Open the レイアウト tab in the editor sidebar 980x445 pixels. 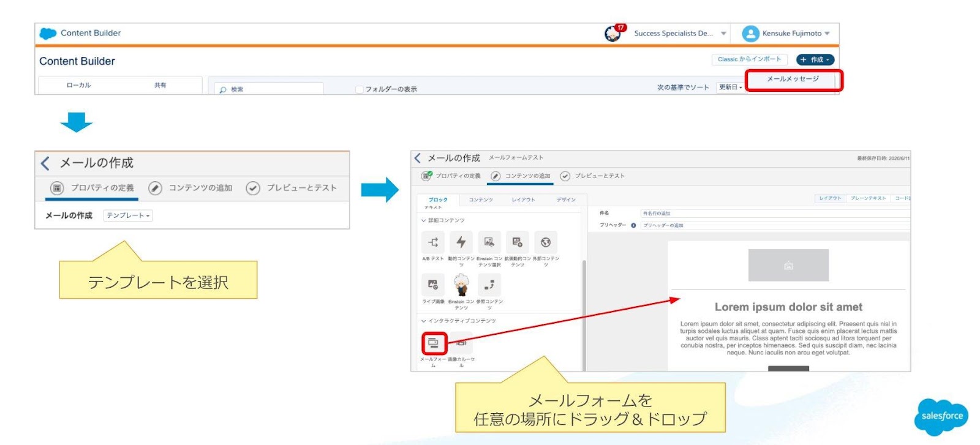point(523,200)
